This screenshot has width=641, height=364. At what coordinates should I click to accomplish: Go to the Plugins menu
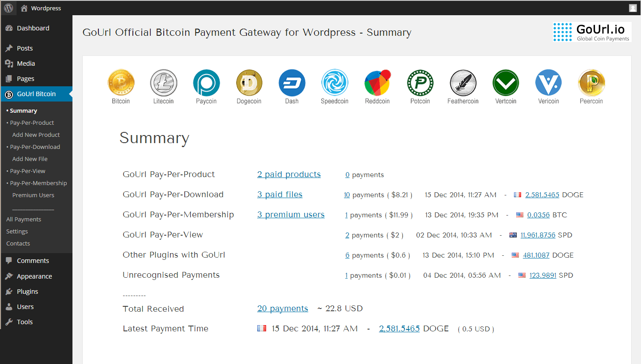tap(27, 292)
